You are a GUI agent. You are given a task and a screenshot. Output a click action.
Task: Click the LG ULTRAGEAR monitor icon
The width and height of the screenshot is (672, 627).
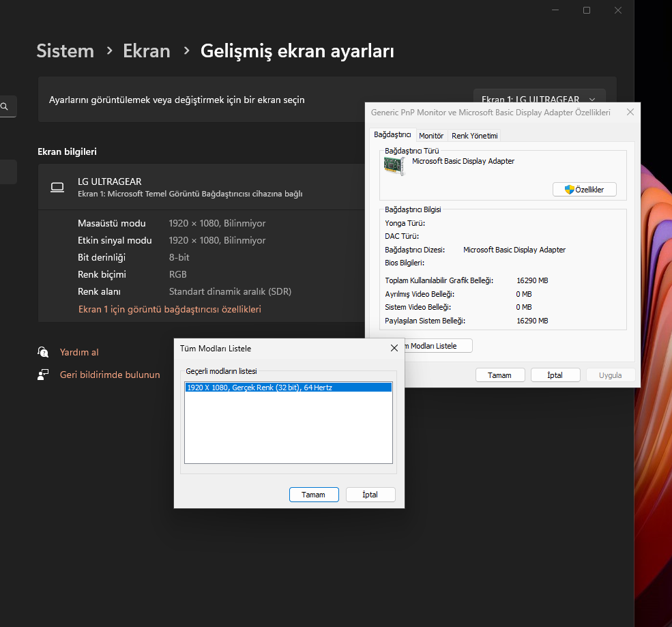pos(57,188)
